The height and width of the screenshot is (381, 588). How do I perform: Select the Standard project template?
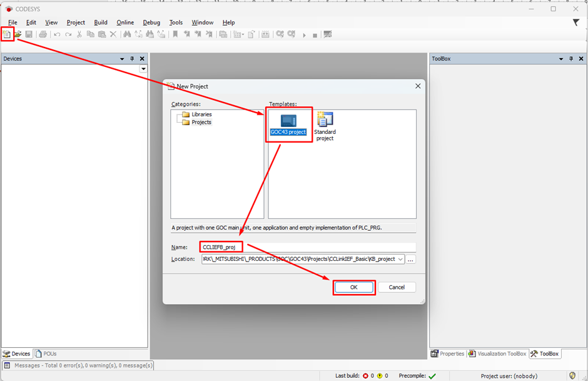click(325, 126)
